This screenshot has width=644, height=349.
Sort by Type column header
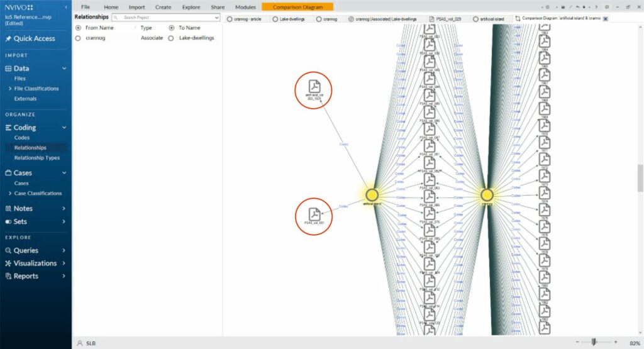click(146, 28)
